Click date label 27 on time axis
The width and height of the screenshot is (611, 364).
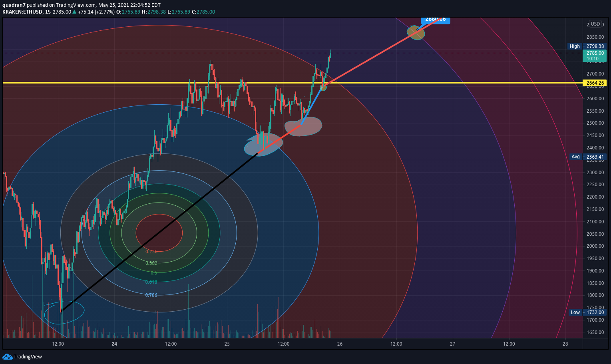coord(452,344)
